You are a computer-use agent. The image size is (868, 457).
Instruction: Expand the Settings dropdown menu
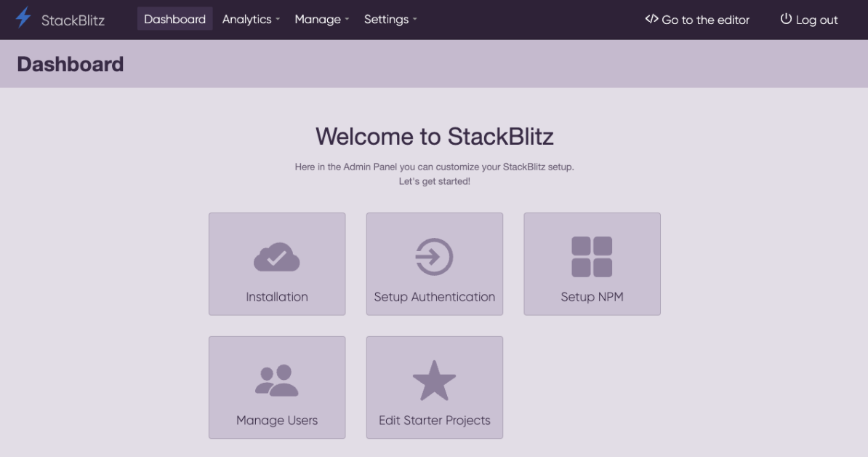pos(390,20)
